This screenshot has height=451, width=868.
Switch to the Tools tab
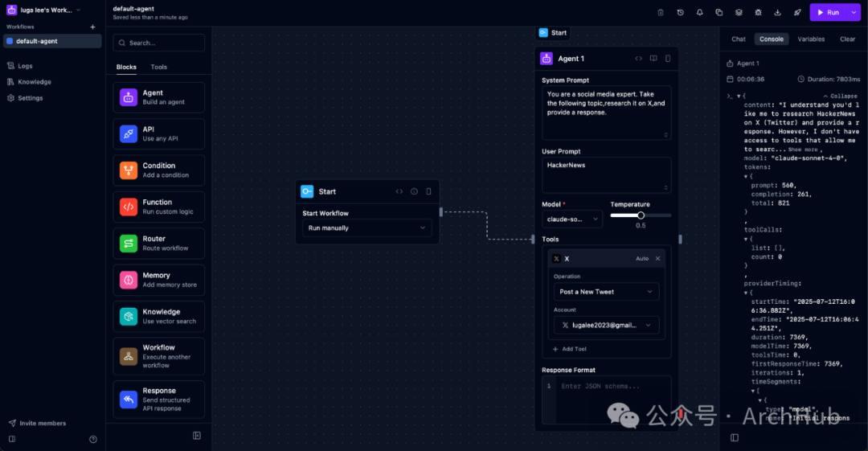[x=159, y=67]
